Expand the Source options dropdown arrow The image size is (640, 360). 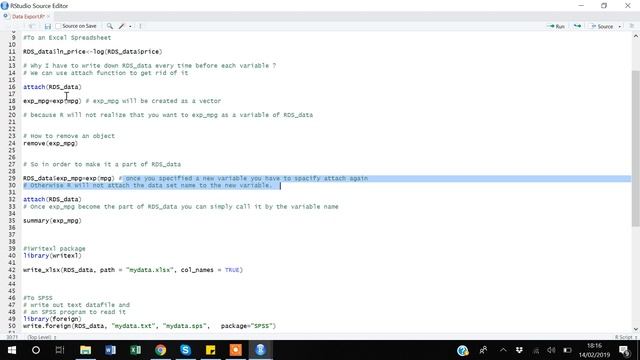620,27
